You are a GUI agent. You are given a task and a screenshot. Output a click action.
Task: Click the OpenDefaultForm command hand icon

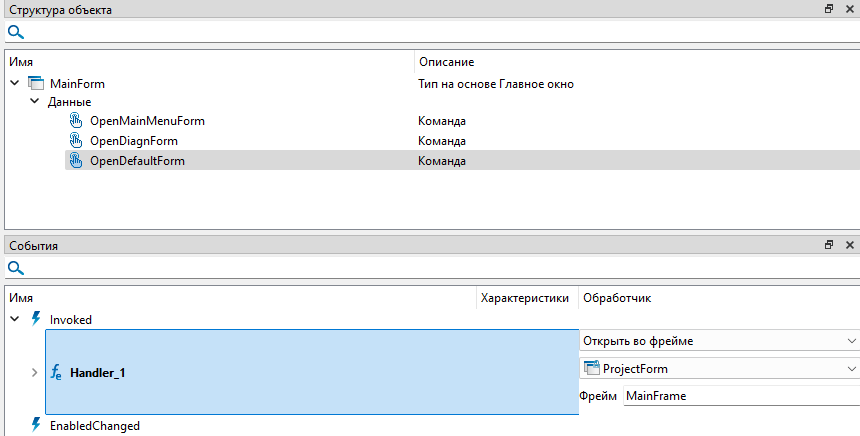pyautogui.click(x=75, y=161)
